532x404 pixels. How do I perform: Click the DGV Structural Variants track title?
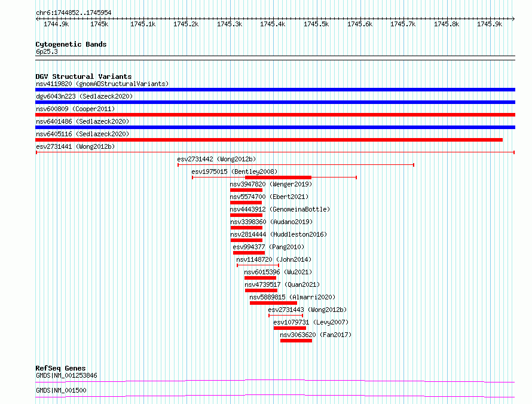click(84, 76)
